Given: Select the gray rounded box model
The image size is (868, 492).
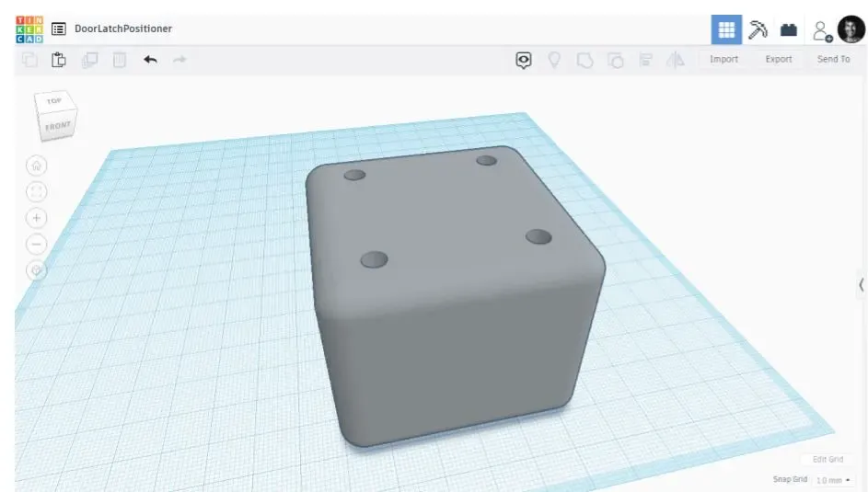Looking at the screenshot, I should [x=454, y=299].
